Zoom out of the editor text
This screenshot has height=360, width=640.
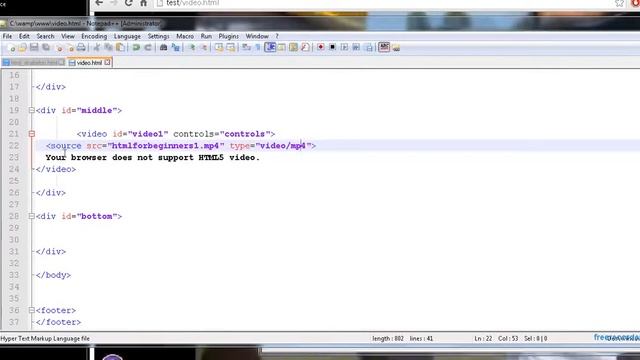pyautogui.click(x=203, y=48)
